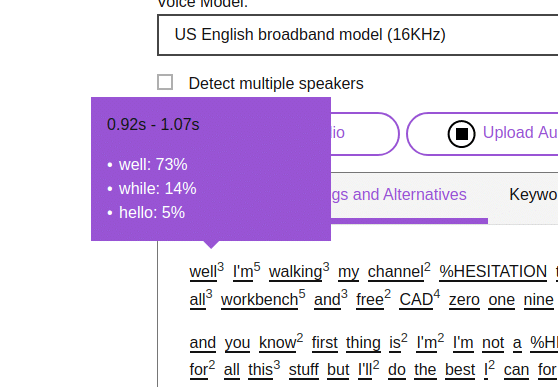The width and height of the screenshot is (558, 387).
Task: Click the Upload Audio button label
Action: click(520, 132)
